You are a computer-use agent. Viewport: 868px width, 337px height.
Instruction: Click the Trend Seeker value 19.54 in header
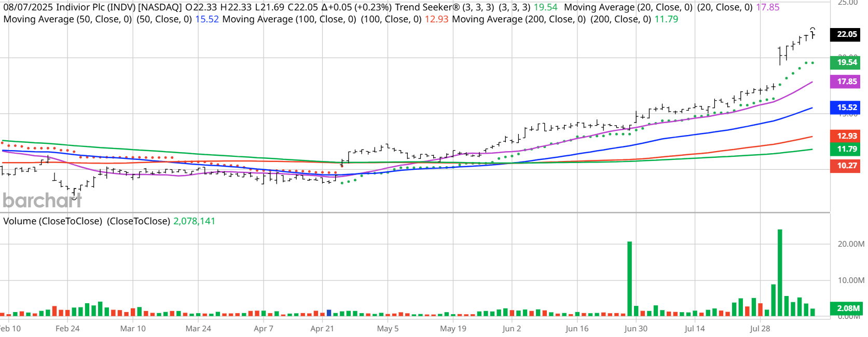[545, 7]
